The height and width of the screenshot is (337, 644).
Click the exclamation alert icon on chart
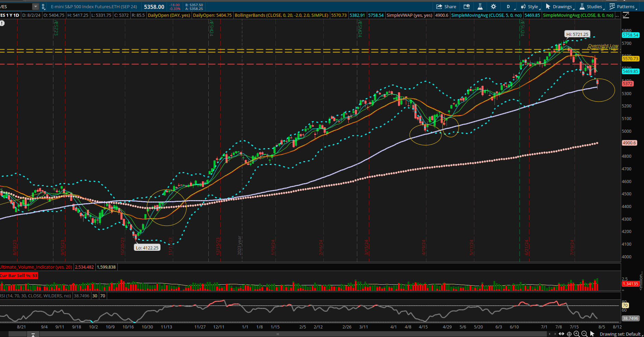[2, 23]
